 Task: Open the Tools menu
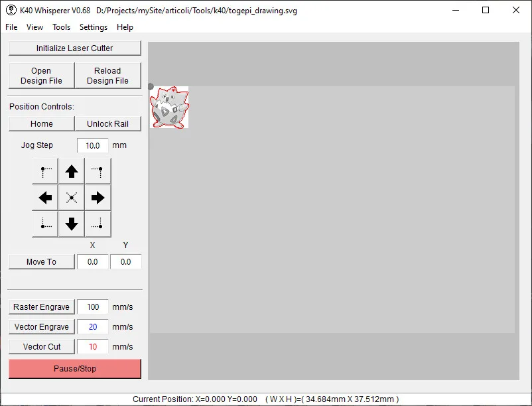pos(62,27)
